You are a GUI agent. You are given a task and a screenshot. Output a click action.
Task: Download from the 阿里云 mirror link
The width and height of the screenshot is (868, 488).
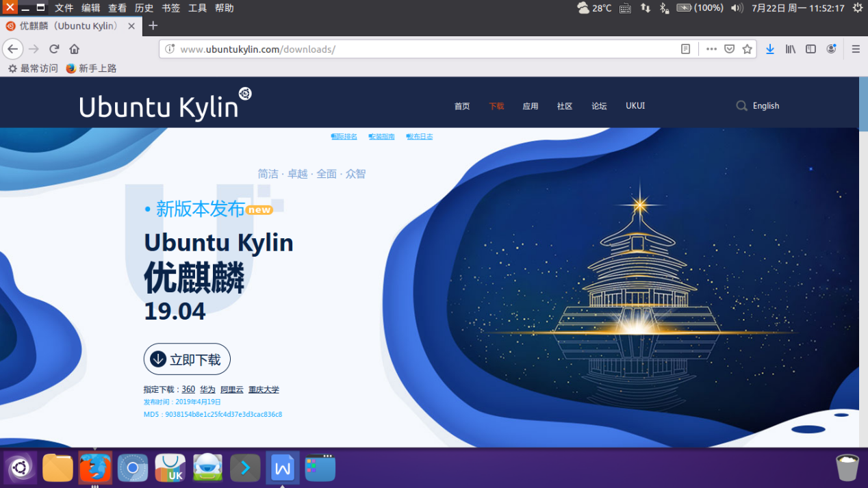(x=232, y=389)
